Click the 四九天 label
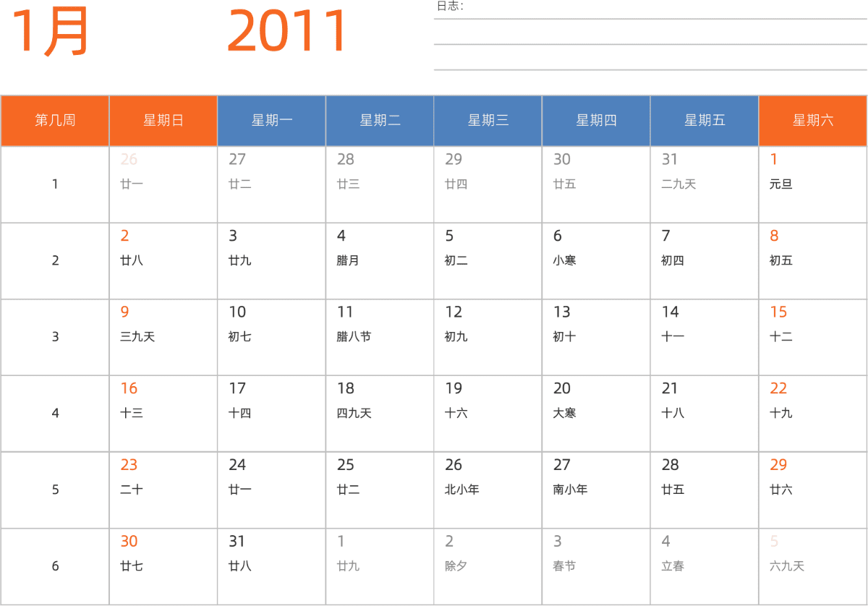 tap(354, 414)
